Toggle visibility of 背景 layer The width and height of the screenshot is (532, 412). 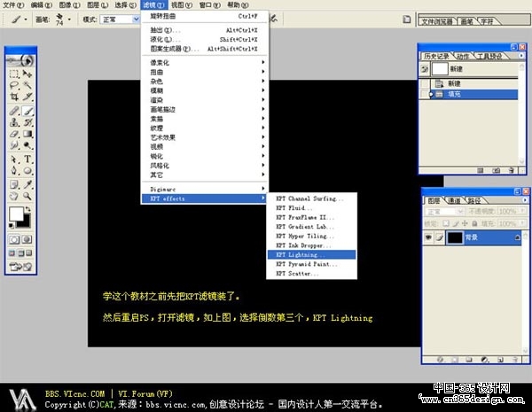pos(428,237)
